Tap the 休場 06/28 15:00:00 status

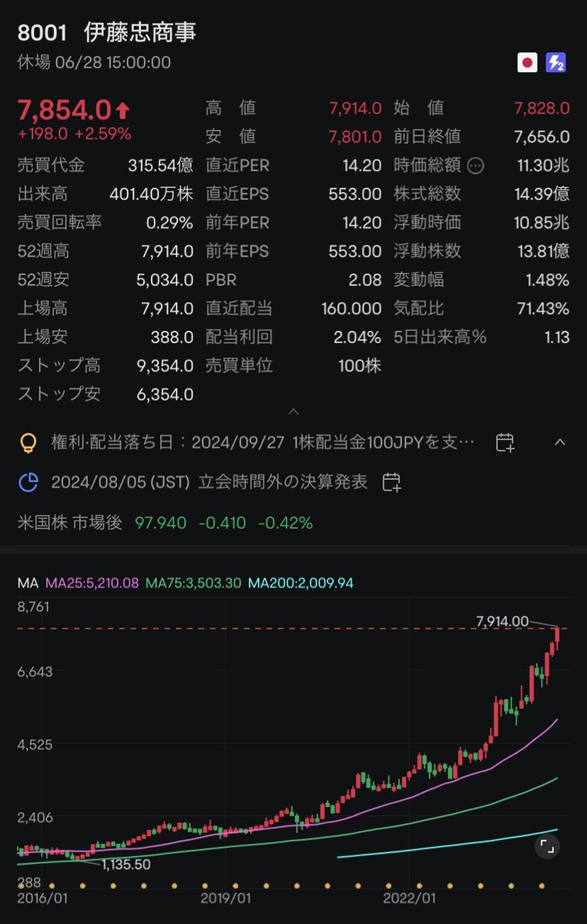coord(94,62)
